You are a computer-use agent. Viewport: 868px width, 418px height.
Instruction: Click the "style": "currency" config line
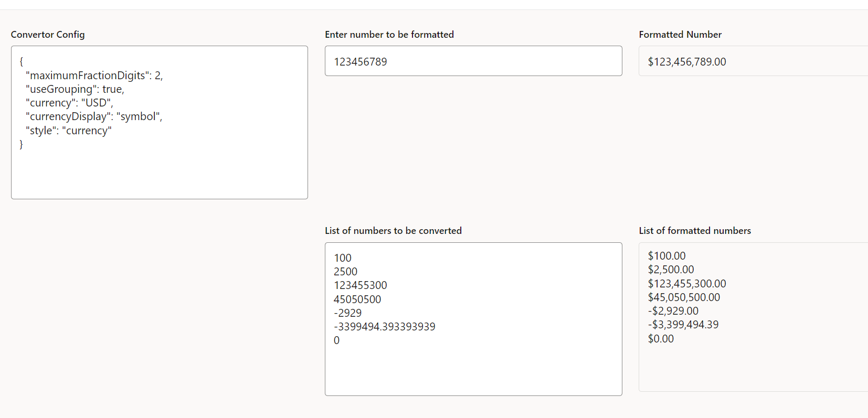68,130
